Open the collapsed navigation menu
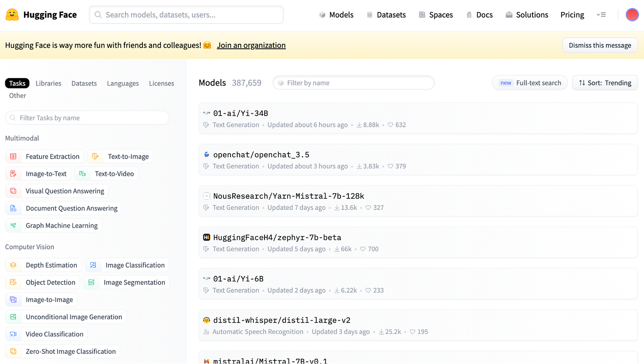 pos(602,14)
